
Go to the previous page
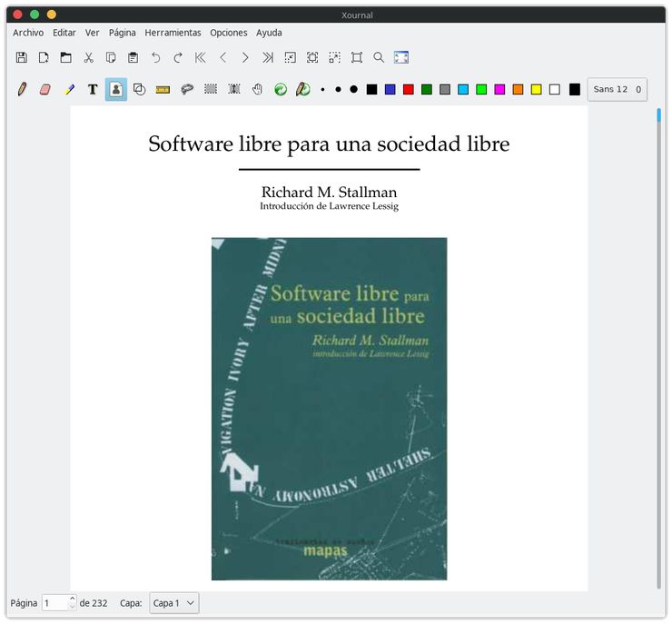(222, 57)
